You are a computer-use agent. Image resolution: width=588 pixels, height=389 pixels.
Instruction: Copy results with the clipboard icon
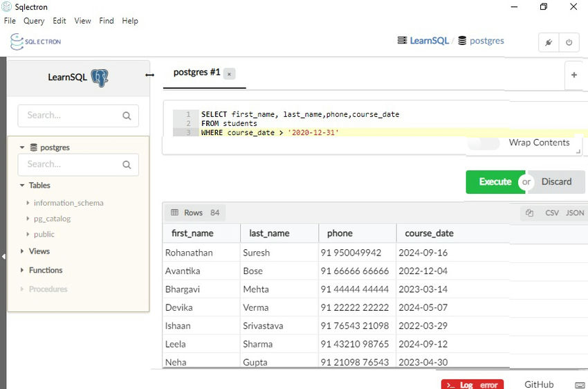coord(529,212)
